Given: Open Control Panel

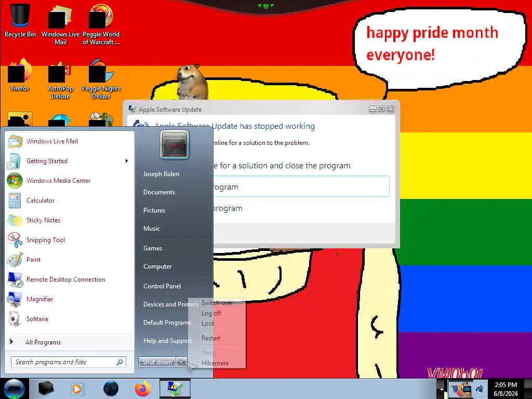Looking at the screenshot, I should point(162,286).
